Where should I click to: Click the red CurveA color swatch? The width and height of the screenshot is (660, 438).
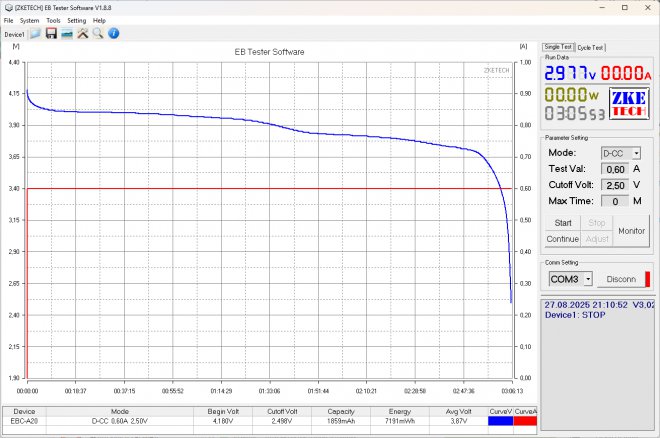coord(525,421)
